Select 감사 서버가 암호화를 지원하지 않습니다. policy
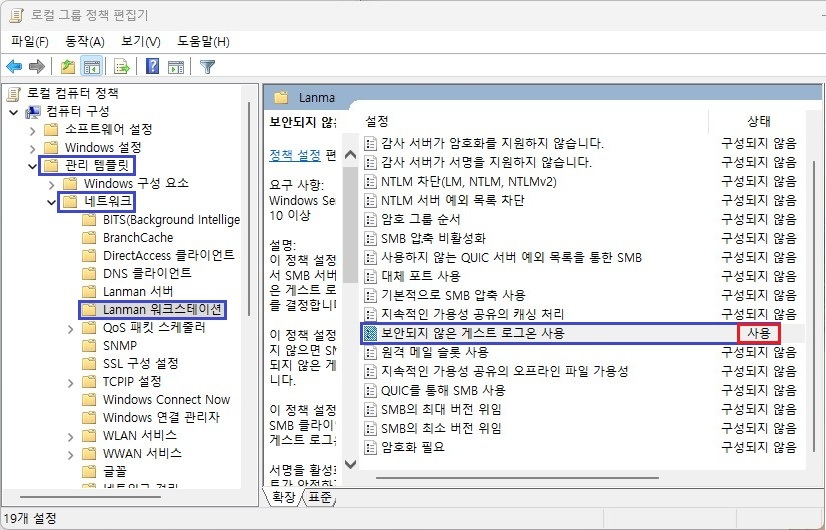The height and width of the screenshot is (530, 826). point(492,143)
